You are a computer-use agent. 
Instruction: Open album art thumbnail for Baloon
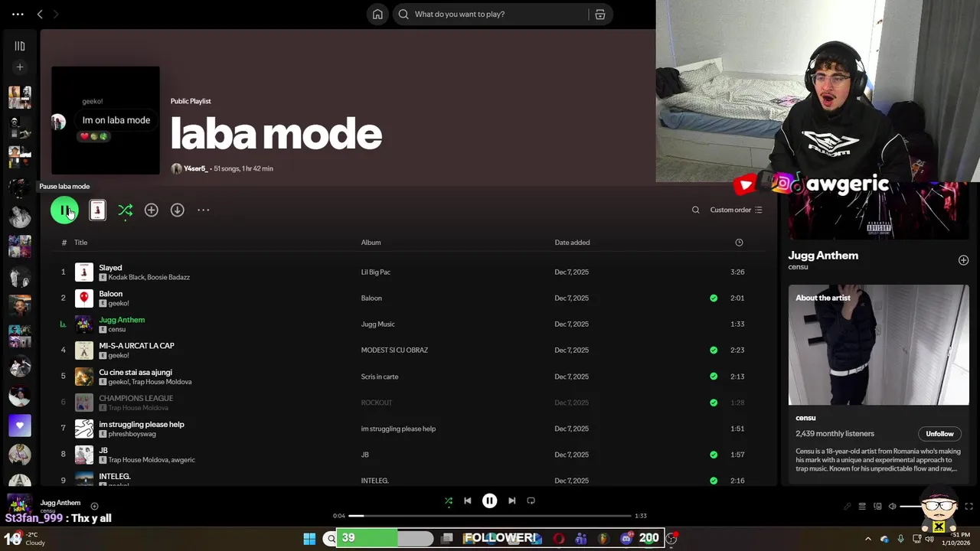point(84,298)
